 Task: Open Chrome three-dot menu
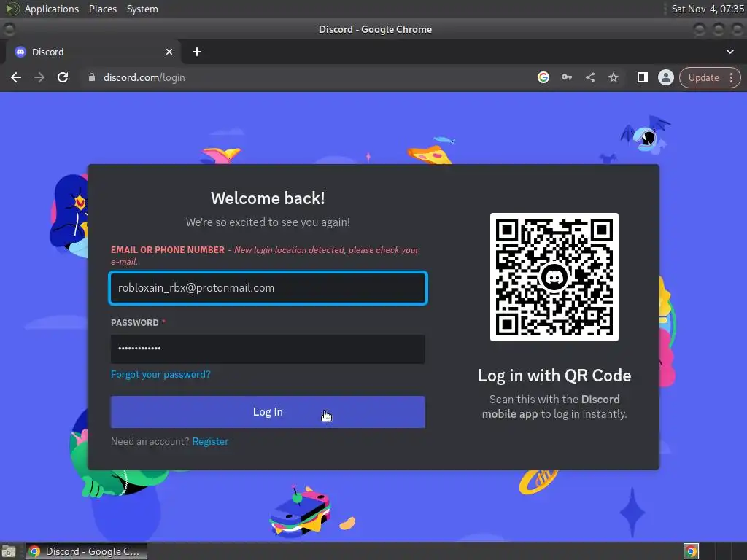point(731,77)
